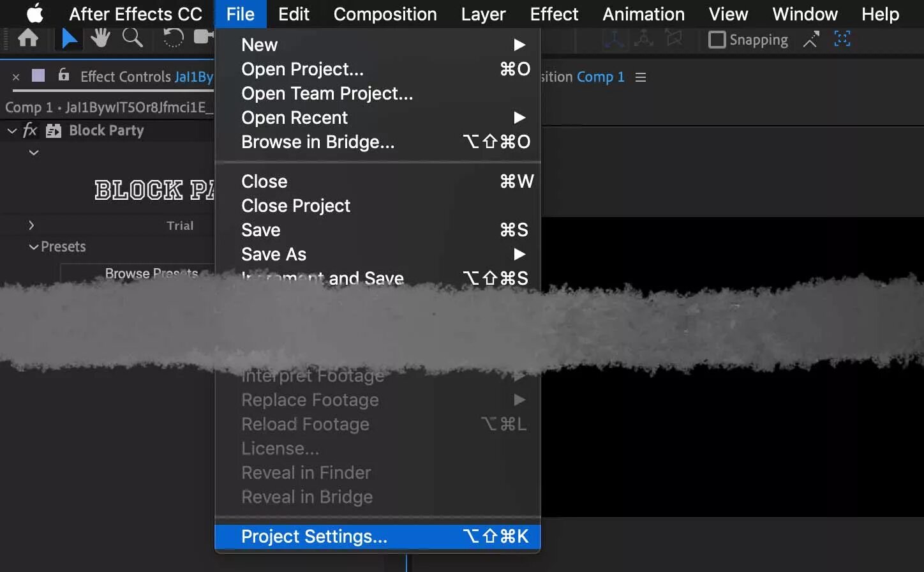Image resolution: width=924 pixels, height=572 pixels.
Task: Choose Open Project from File menu
Action: click(378, 69)
